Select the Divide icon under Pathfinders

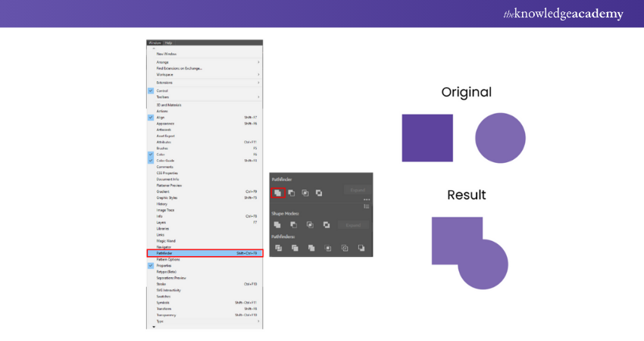coord(278,248)
